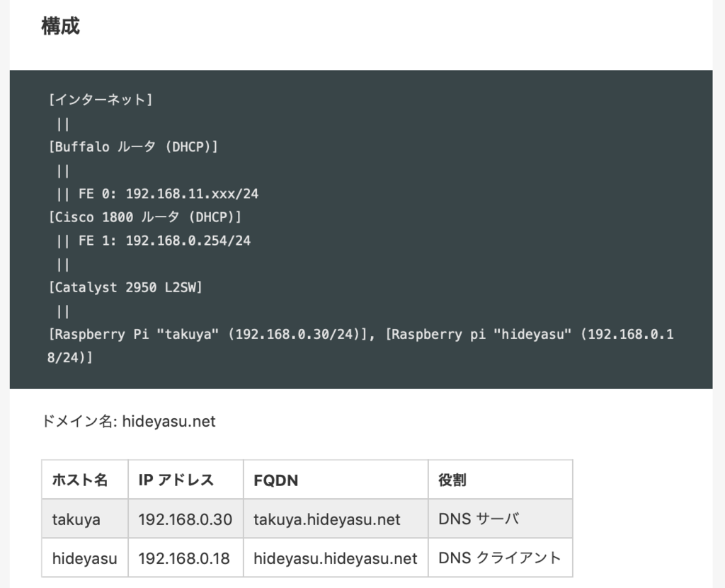Click the hideyasu hostname cell in table
The width and height of the screenshot is (725, 588).
[x=85, y=558]
